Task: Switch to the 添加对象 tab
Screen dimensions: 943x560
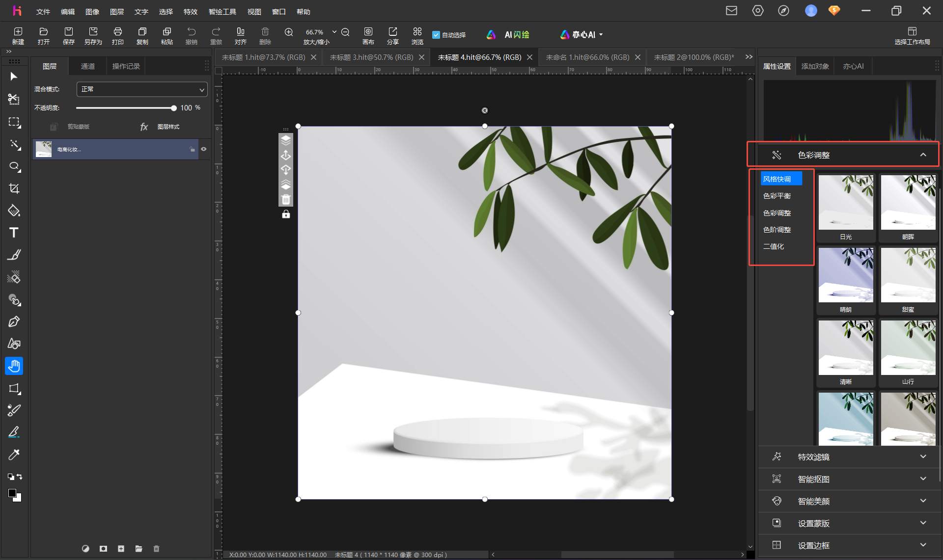Action: (815, 66)
